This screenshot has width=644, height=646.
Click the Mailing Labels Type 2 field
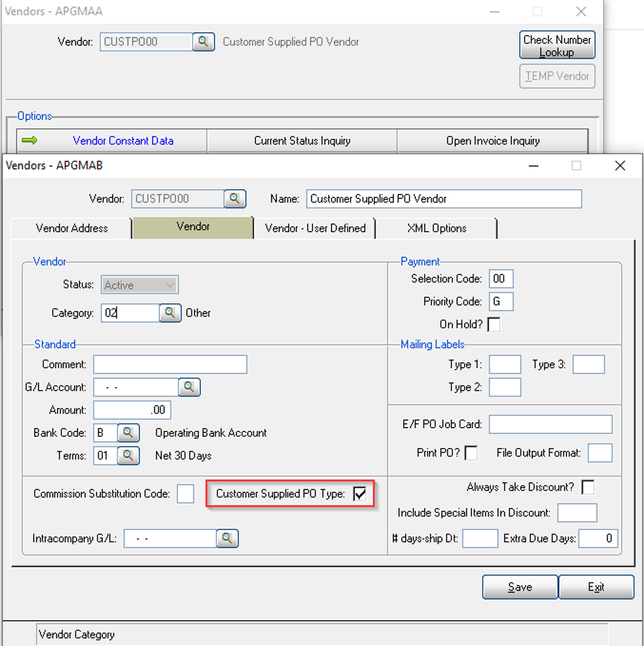coord(505,387)
